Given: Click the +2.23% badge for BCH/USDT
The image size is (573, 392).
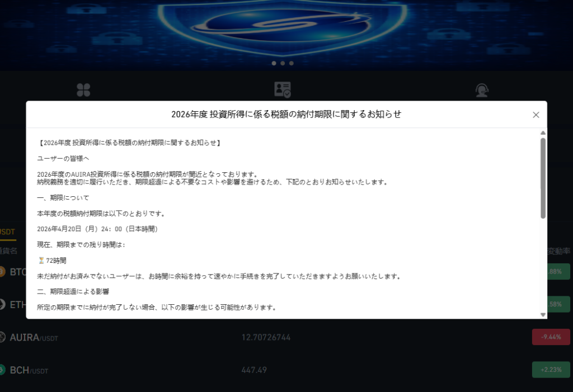Looking at the screenshot, I should [551, 370].
